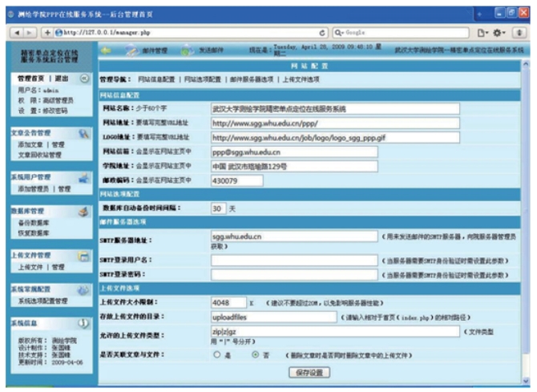This screenshot has height=392, width=537.
Task: Click the 邮件管理 toolbar label
Action: [x=155, y=51]
